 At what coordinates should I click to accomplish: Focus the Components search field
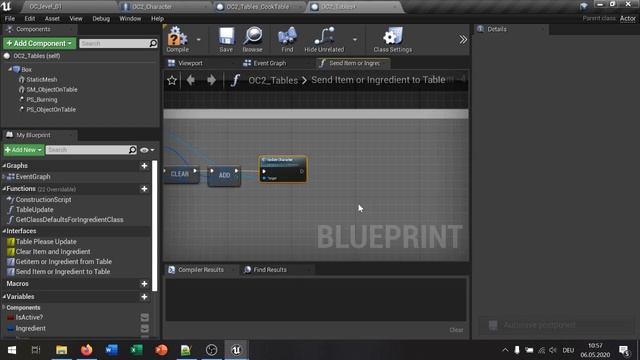click(118, 43)
